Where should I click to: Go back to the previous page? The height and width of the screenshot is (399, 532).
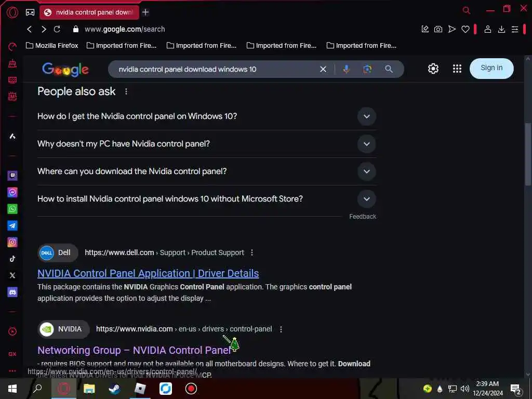(x=30, y=29)
